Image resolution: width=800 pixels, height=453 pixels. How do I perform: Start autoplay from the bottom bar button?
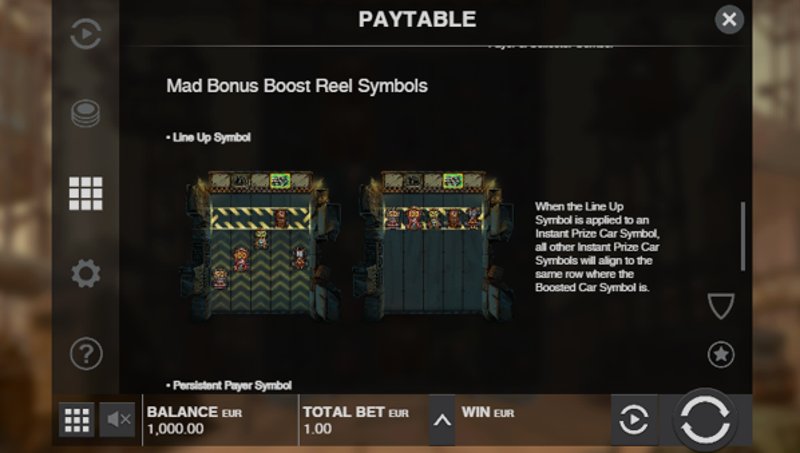point(634,420)
